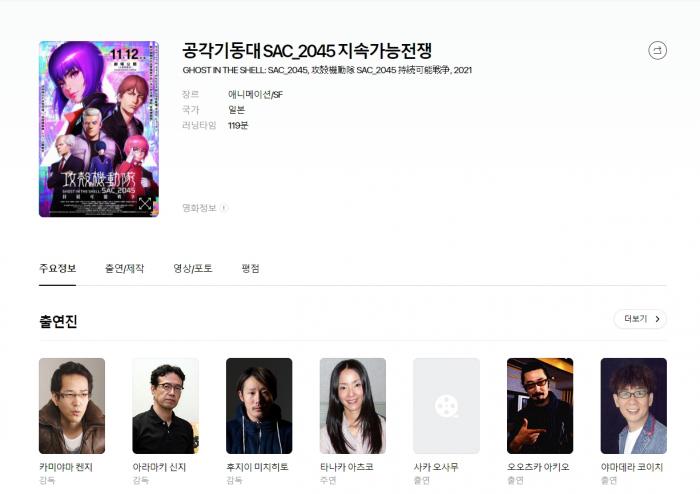Click the placeholder film icon for 사카 오사무
700x494 pixels.
click(446, 406)
